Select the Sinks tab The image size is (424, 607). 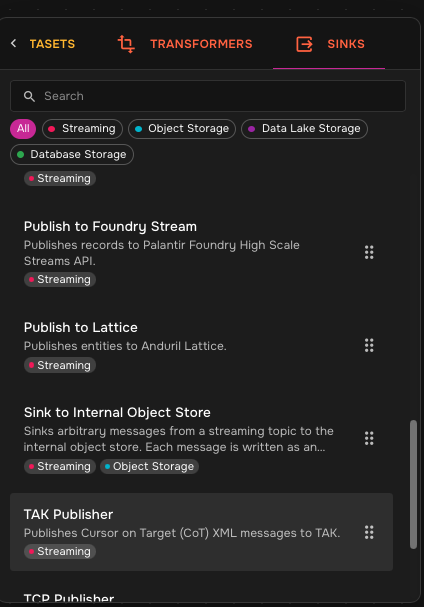tap(329, 44)
